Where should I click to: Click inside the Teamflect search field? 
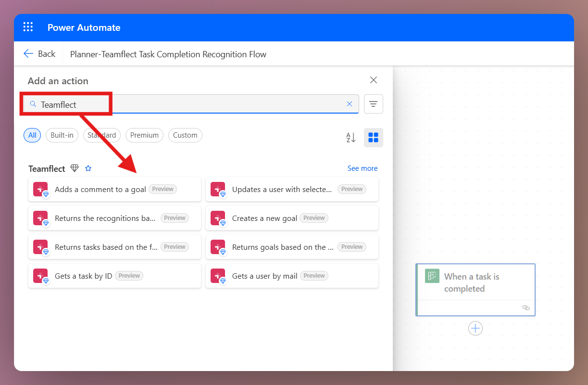point(191,104)
